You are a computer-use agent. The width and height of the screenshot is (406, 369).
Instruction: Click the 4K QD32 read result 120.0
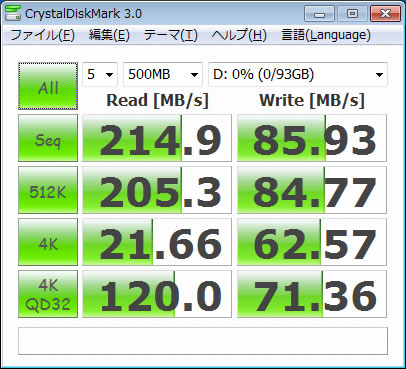(157, 294)
